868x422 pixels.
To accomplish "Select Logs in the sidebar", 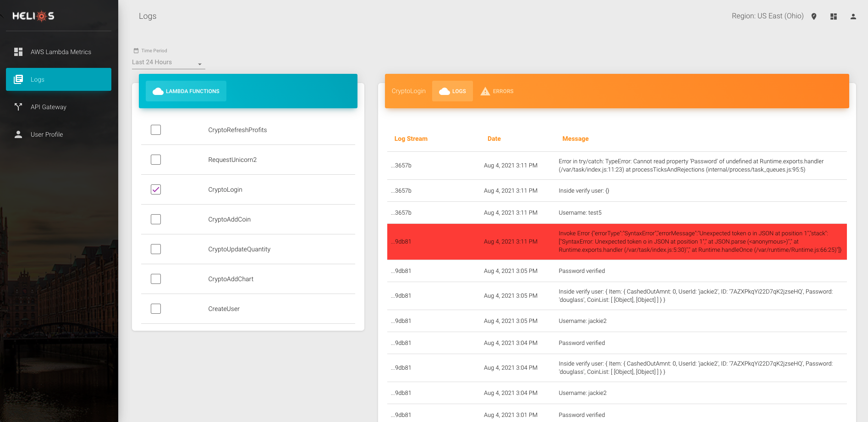I will tap(59, 79).
